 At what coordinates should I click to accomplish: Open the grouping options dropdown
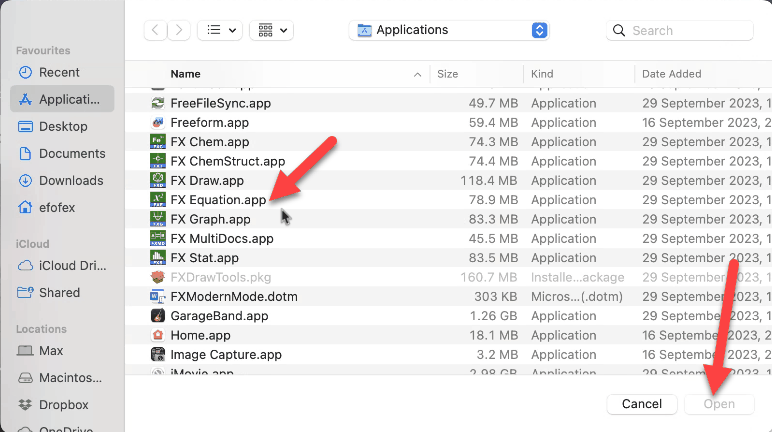coord(272,31)
